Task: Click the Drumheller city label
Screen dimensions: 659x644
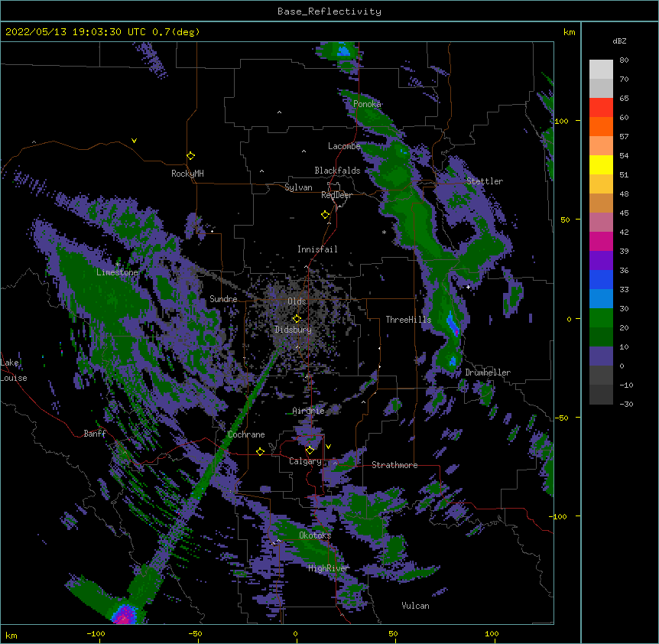Action: (x=488, y=372)
